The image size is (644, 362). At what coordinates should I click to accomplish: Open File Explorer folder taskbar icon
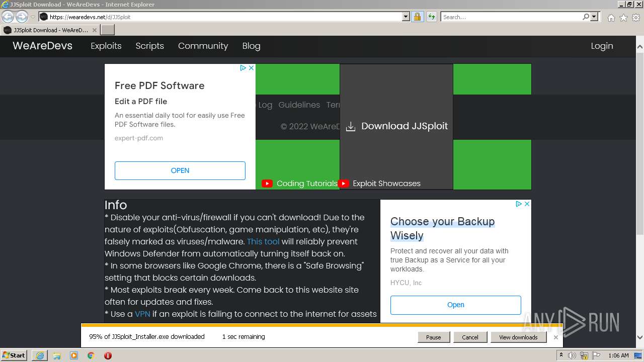pyautogui.click(x=57, y=355)
